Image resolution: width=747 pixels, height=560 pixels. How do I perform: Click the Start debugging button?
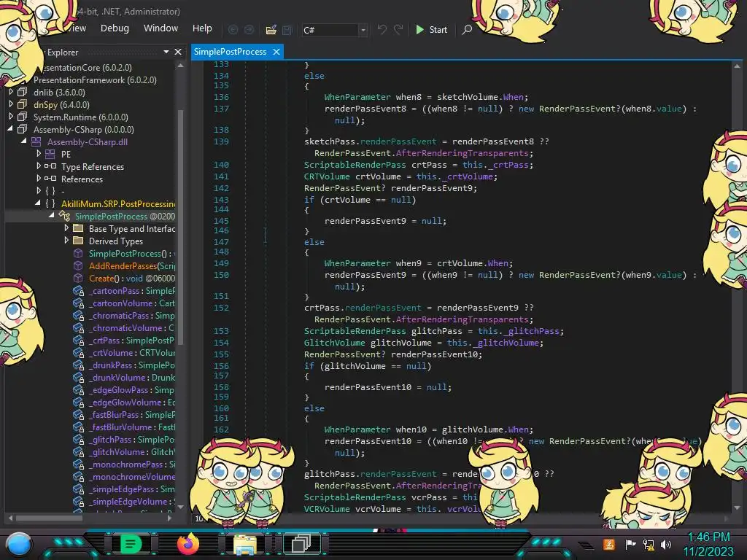click(431, 29)
